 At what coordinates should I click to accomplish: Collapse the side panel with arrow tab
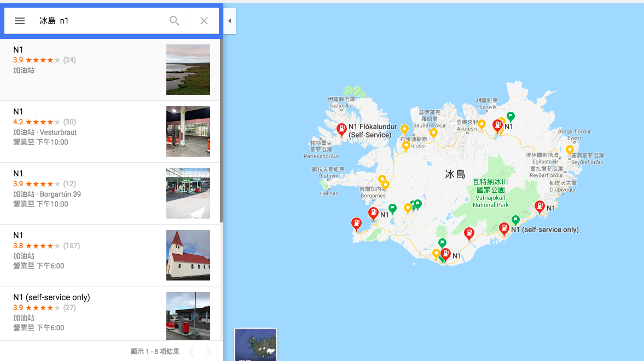point(230,21)
